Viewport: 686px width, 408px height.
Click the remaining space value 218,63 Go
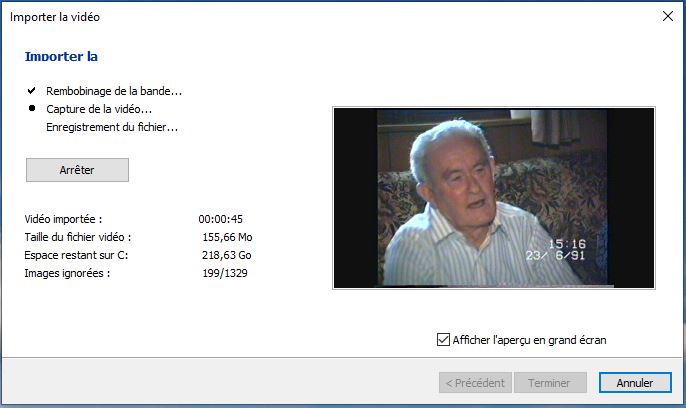point(227,255)
